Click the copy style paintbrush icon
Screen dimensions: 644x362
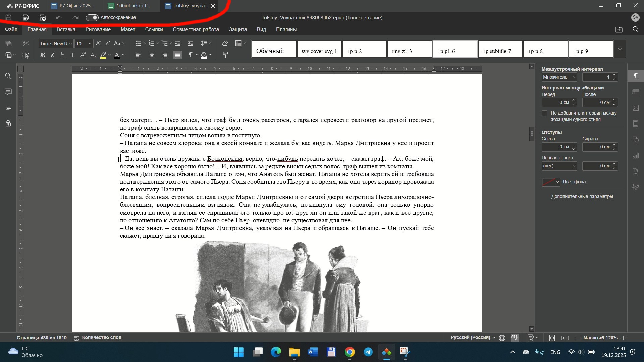point(225,55)
